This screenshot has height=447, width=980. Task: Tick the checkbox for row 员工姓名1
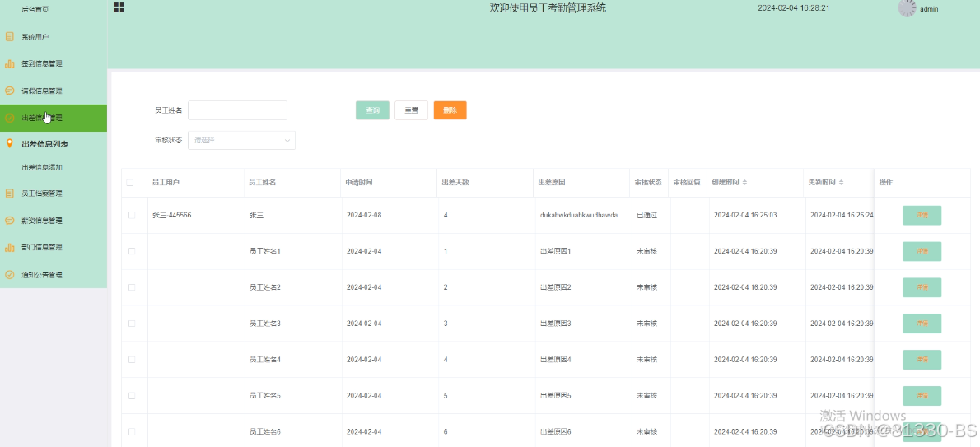[x=132, y=251]
